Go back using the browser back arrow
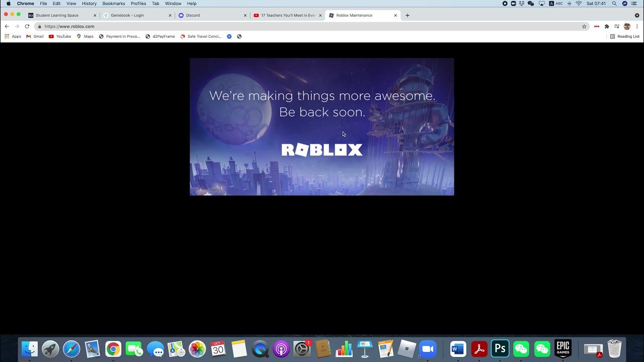Screen dimensions: 644x362 click(7, 26)
